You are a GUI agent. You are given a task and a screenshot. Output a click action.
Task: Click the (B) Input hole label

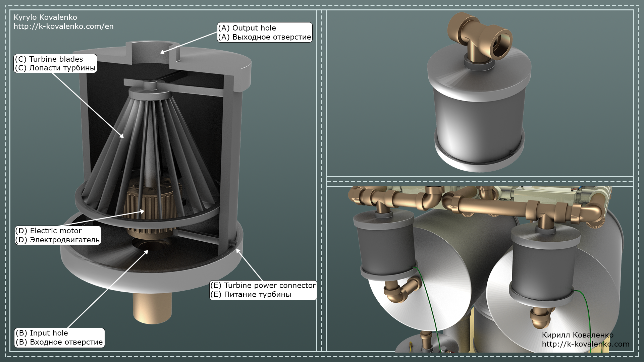[x=59, y=338]
